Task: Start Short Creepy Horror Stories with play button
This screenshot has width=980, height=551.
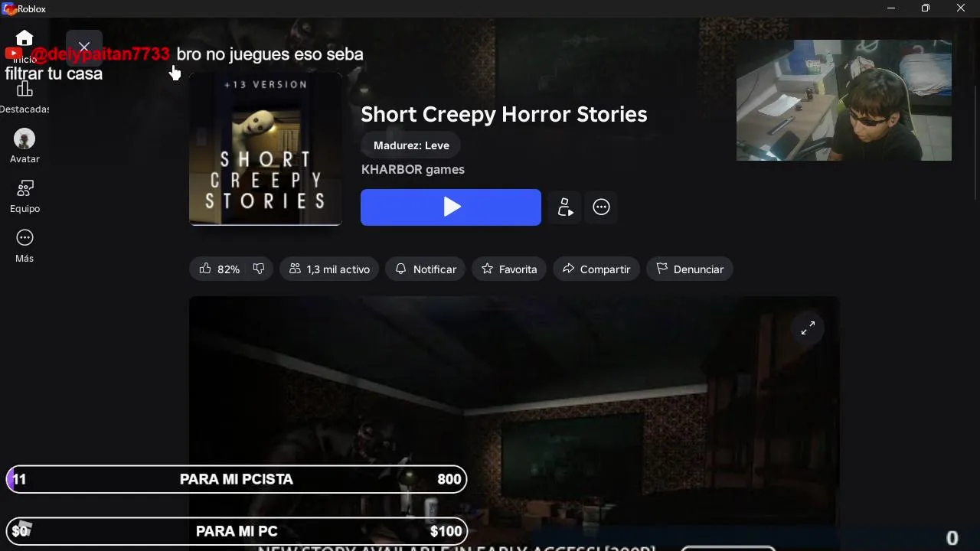Action: 451,207
